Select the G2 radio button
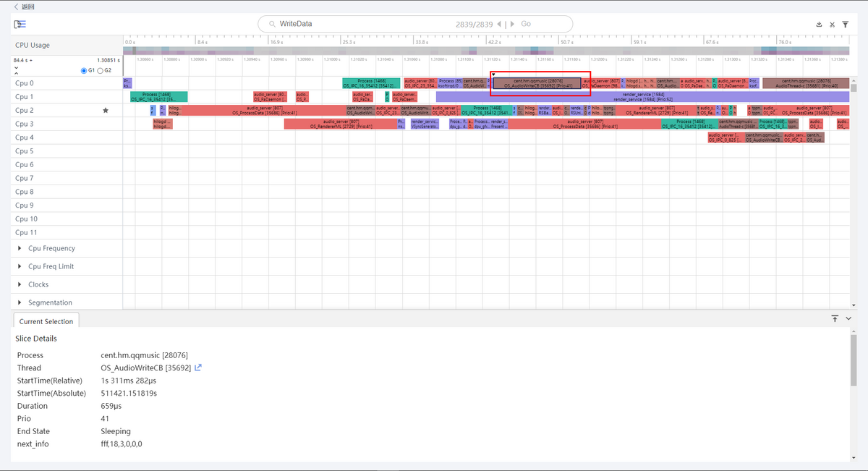 [101, 70]
